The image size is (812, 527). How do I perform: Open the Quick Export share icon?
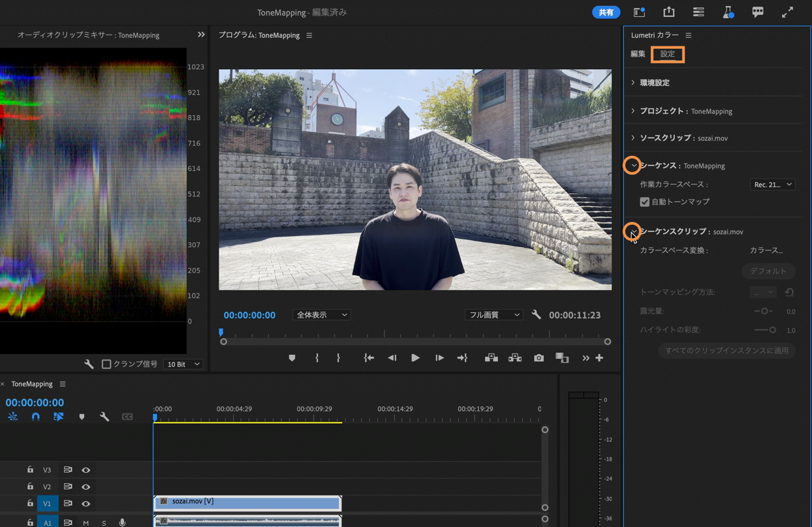click(668, 12)
